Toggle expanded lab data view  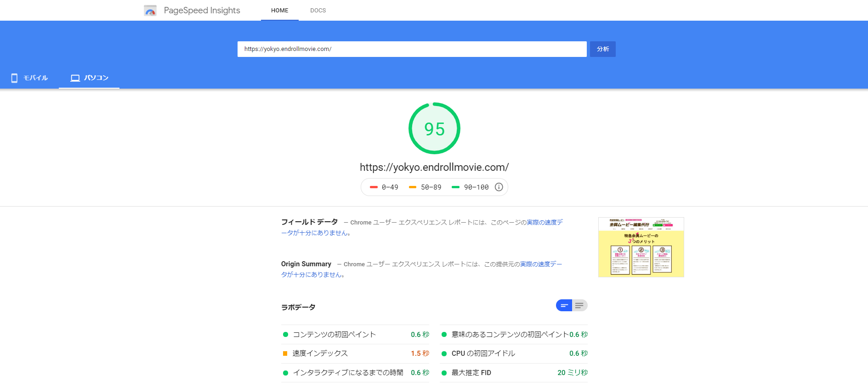click(579, 305)
